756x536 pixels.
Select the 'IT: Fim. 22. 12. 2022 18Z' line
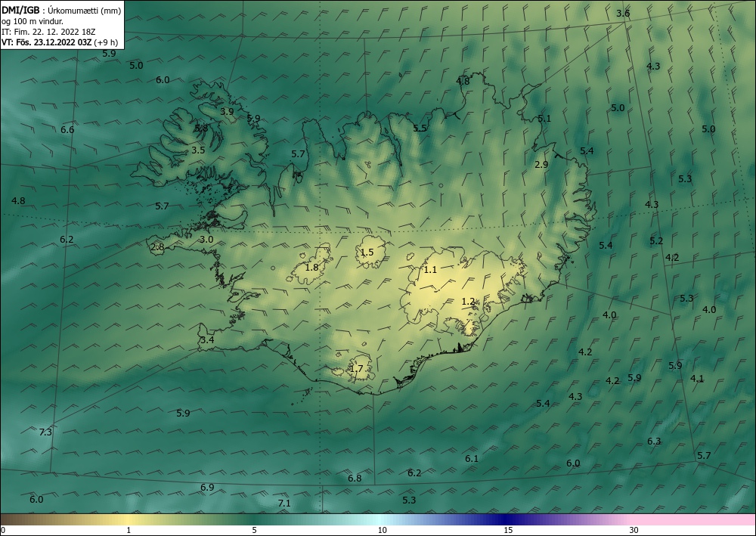point(48,32)
